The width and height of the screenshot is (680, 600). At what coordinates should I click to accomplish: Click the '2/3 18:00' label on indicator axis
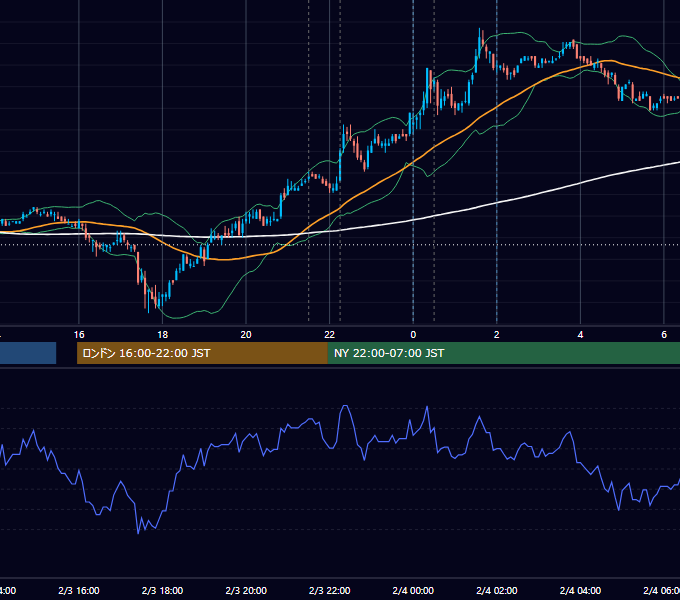[162, 590]
